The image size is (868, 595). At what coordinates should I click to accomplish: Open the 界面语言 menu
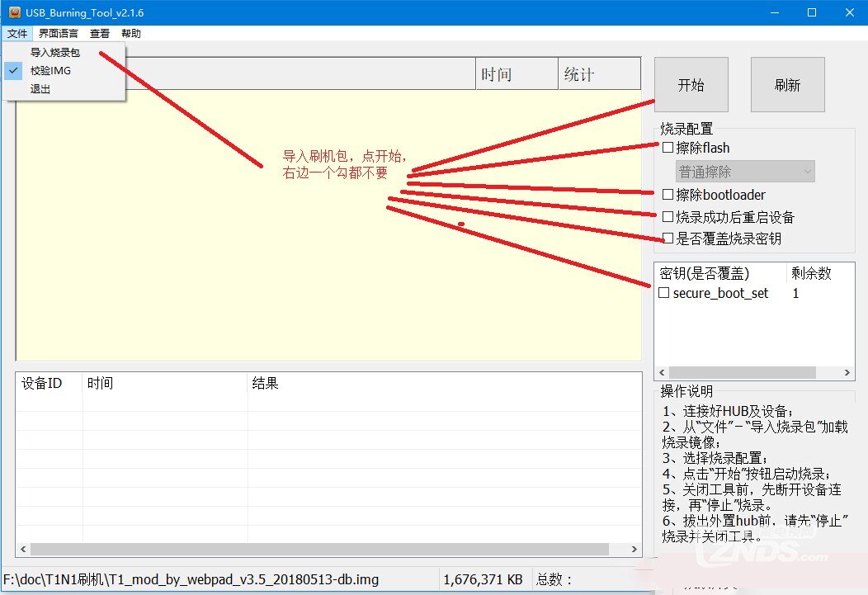(x=58, y=33)
